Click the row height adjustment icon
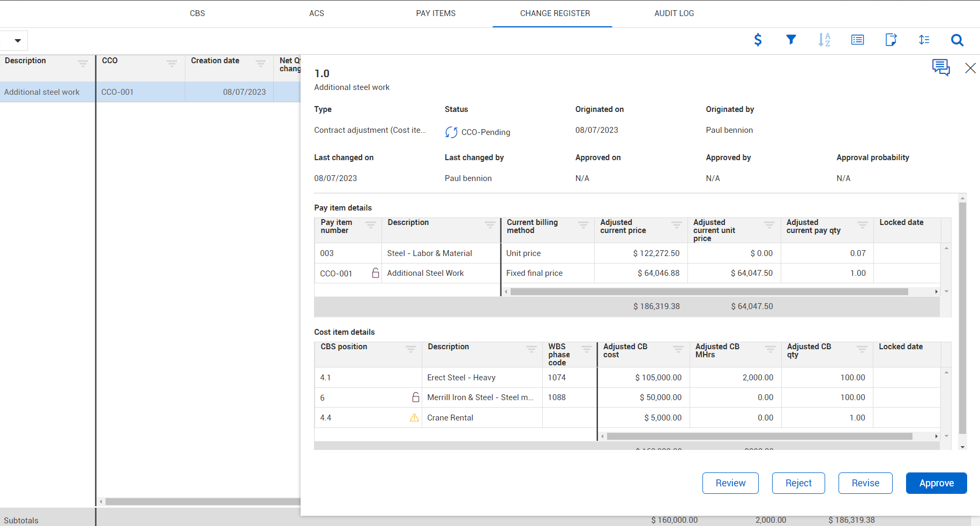Image resolution: width=980 pixels, height=526 pixels. pyautogui.click(x=924, y=40)
